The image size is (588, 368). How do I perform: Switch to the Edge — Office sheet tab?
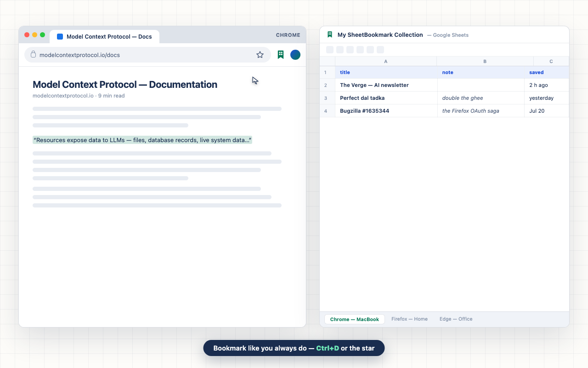point(456,319)
